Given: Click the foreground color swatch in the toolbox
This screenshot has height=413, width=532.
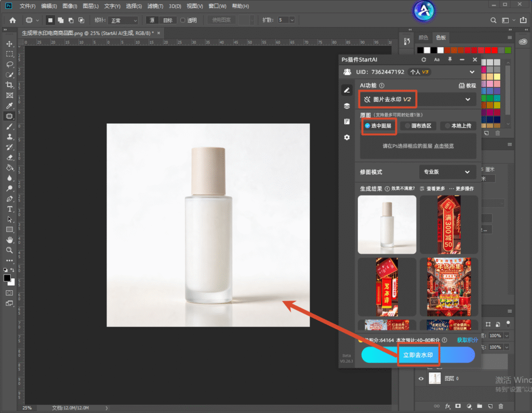Looking at the screenshot, I should click(7, 278).
